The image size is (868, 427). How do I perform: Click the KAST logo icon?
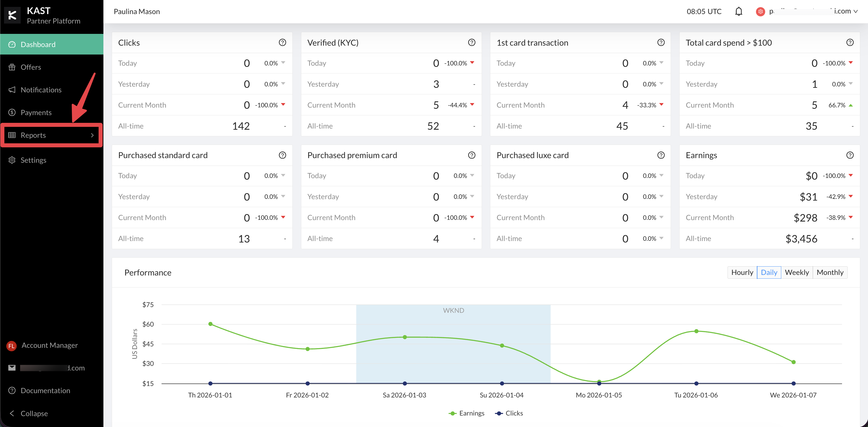(x=12, y=15)
